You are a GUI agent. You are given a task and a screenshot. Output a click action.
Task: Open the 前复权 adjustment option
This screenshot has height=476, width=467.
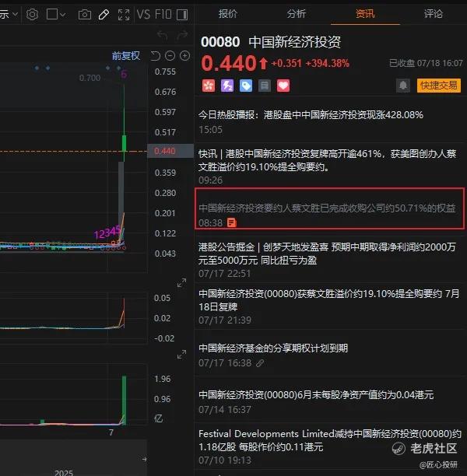pos(126,56)
